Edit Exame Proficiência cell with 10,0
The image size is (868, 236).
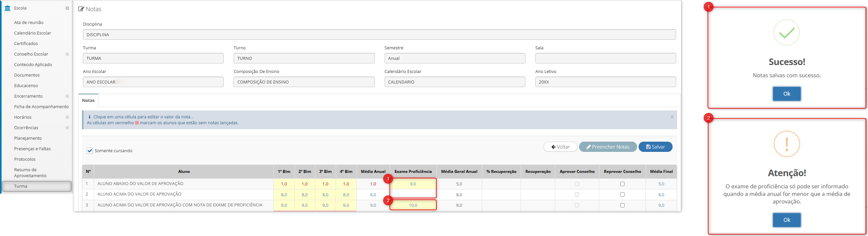coord(413,205)
